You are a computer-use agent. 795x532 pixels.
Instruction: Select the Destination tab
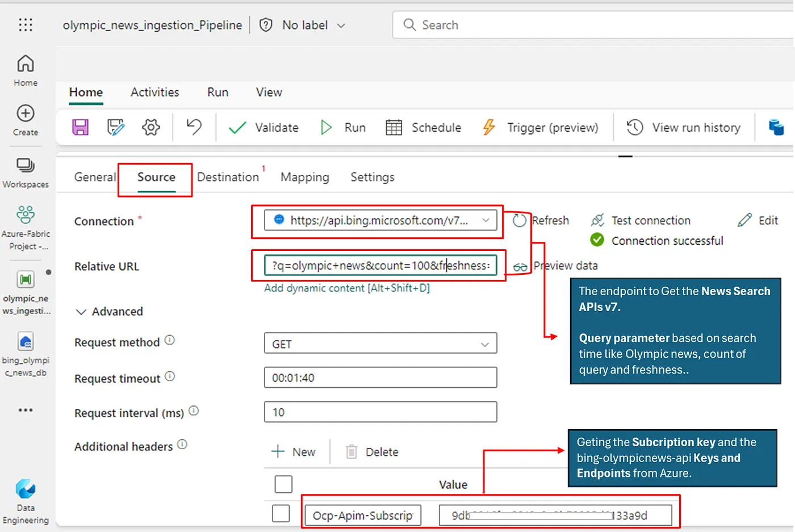228,177
